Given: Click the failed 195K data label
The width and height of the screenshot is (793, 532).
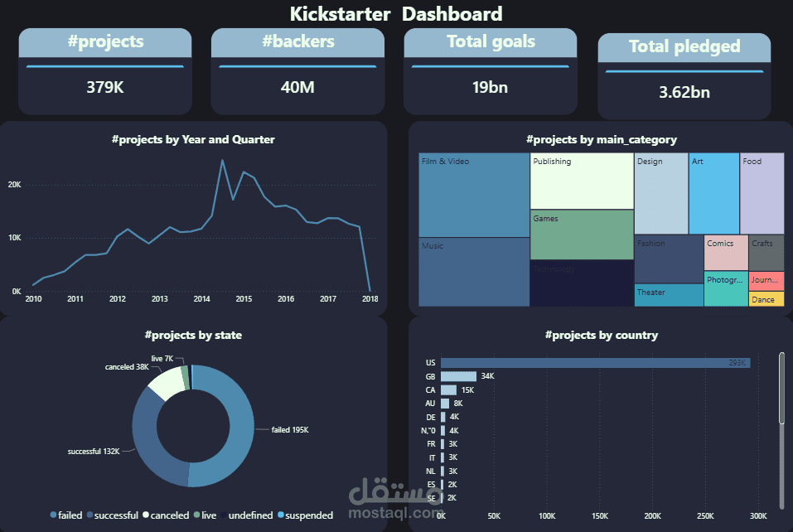Looking at the screenshot, I should (x=290, y=430).
